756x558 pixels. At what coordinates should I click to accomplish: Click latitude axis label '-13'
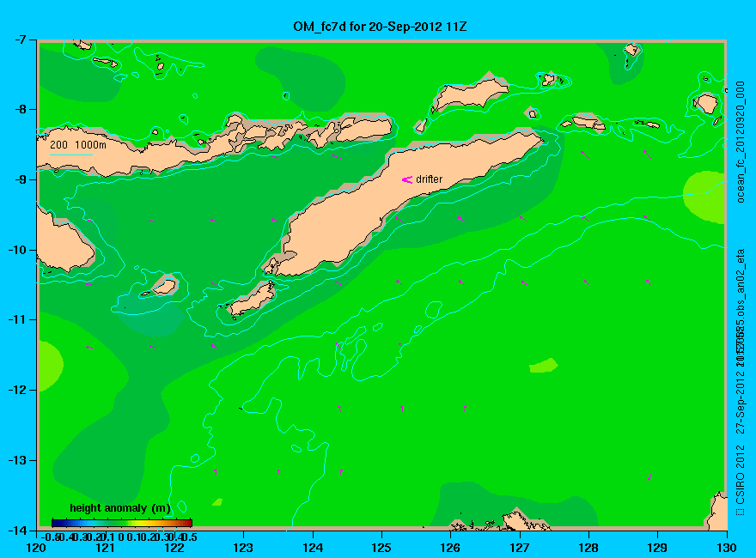tap(16, 460)
